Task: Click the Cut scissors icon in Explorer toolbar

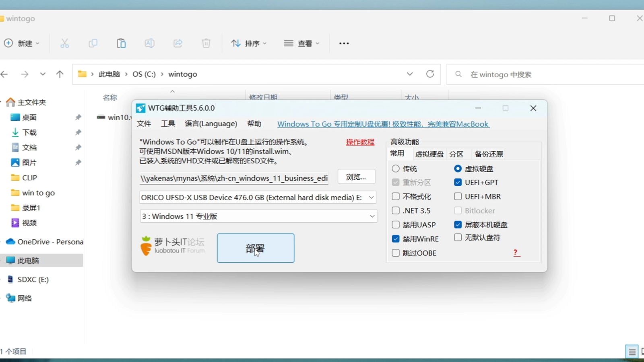Action: [65, 43]
